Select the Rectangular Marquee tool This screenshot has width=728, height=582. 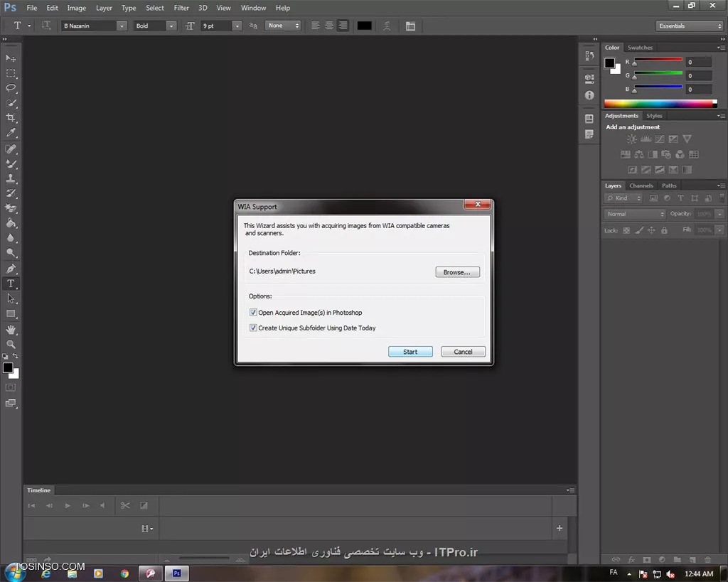[11, 73]
